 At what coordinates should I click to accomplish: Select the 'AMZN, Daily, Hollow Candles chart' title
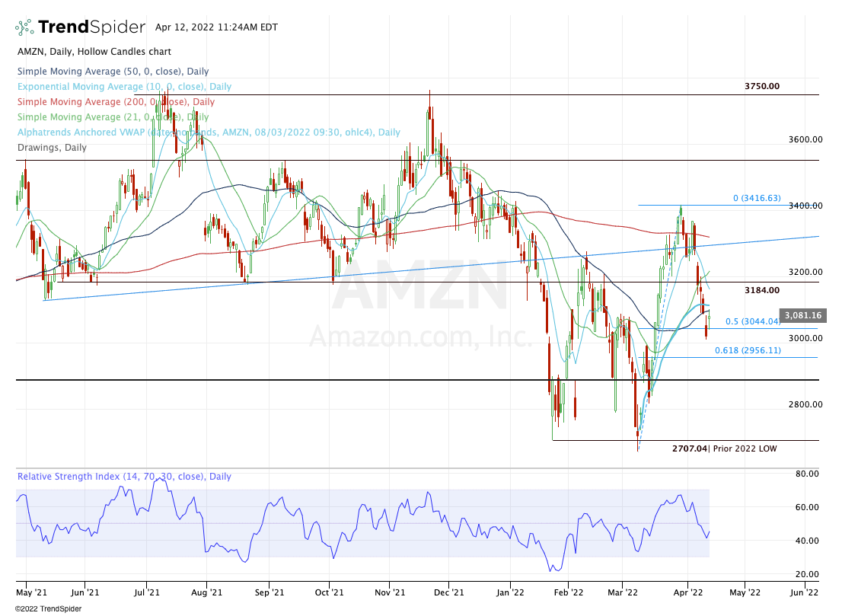coord(94,52)
